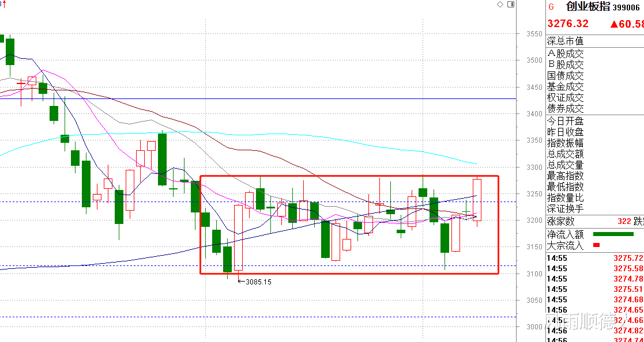Click the 3100 price axis label

pos(534,273)
